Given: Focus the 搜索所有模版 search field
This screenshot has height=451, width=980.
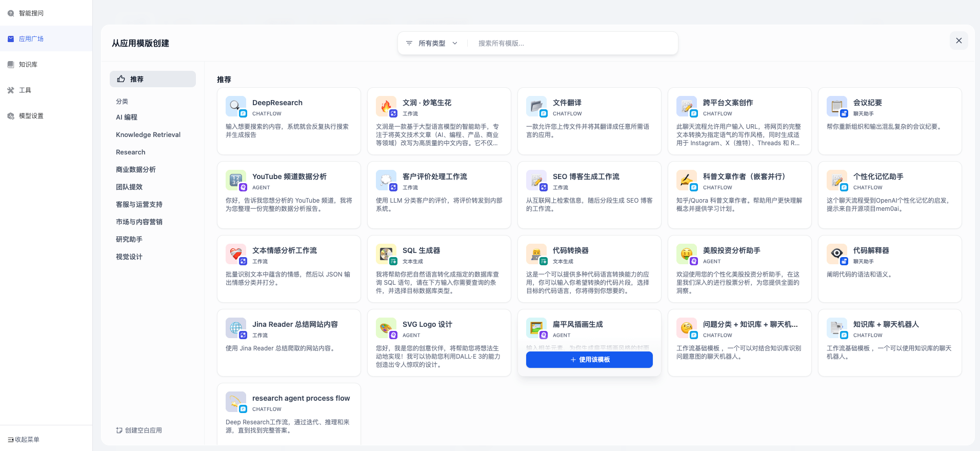Looking at the screenshot, I should 572,44.
